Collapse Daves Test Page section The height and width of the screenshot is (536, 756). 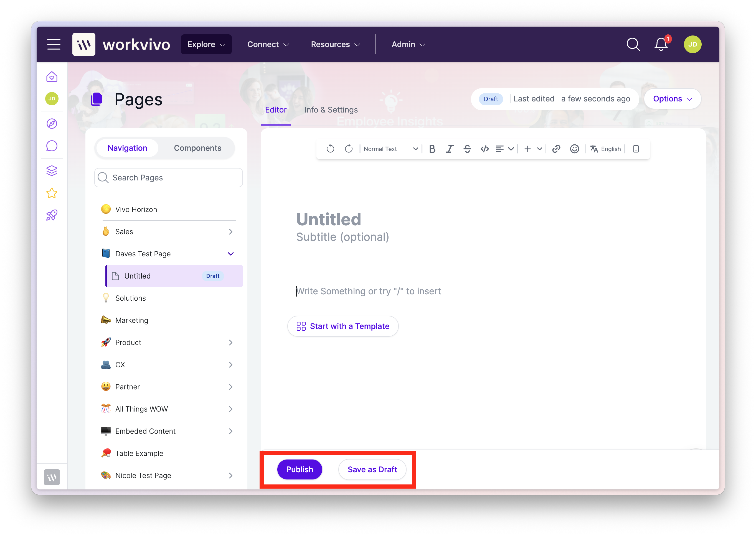click(x=230, y=254)
